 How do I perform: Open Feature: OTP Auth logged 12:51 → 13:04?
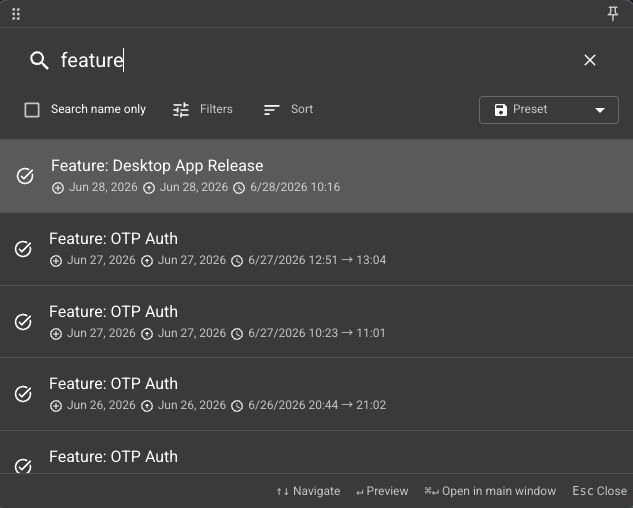(316, 249)
